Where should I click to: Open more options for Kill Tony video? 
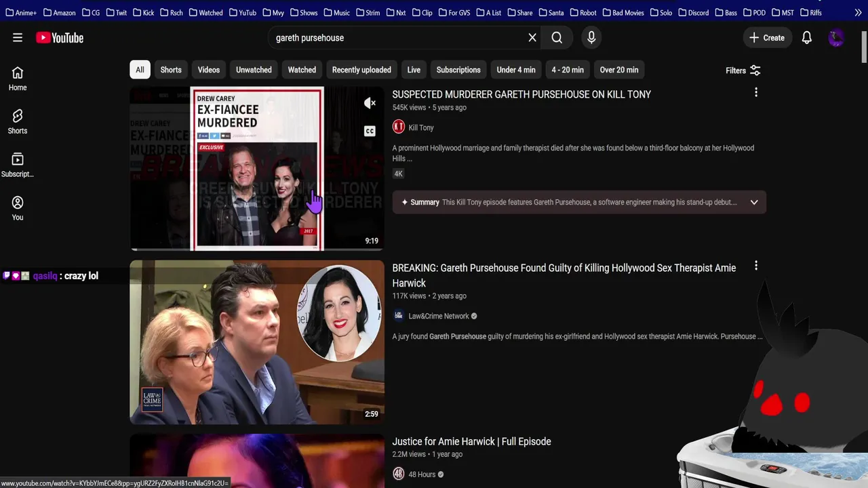[x=756, y=92]
